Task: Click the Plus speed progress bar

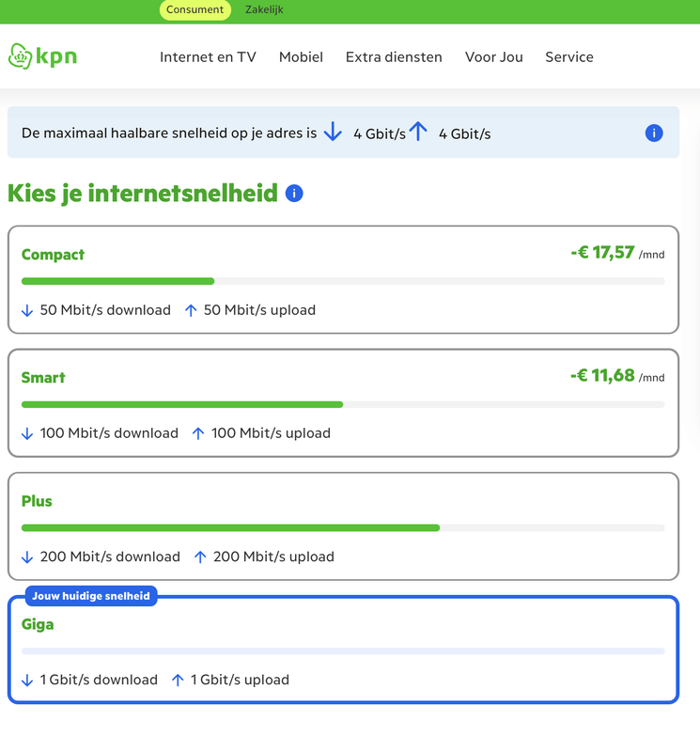Action: pyautogui.click(x=343, y=528)
